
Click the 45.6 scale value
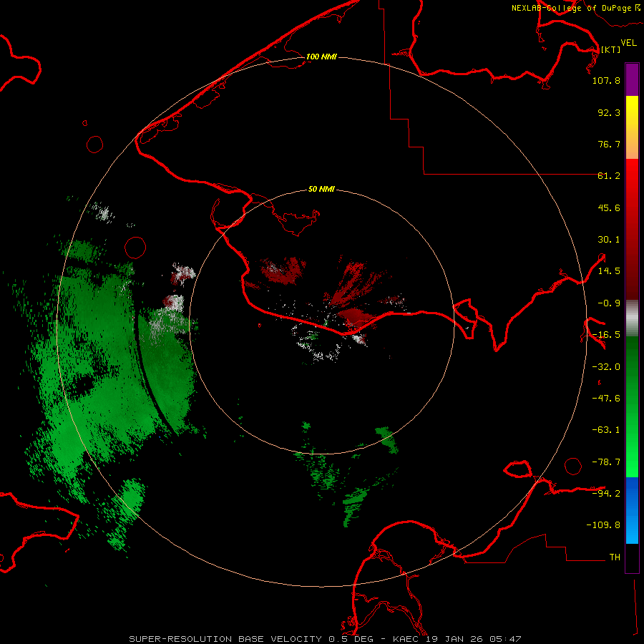click(609, 208)
